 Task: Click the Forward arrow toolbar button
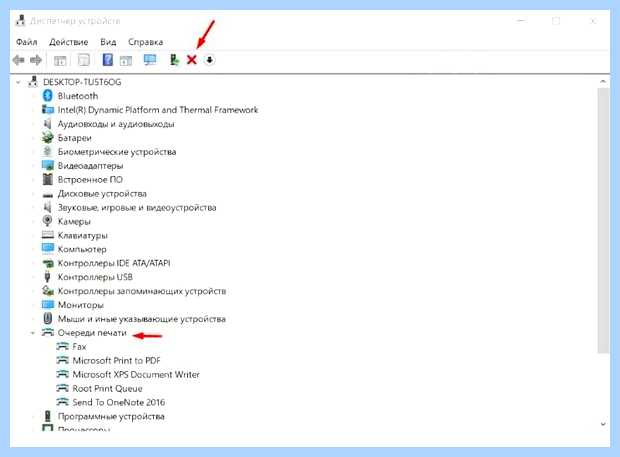tap(36, 60)
